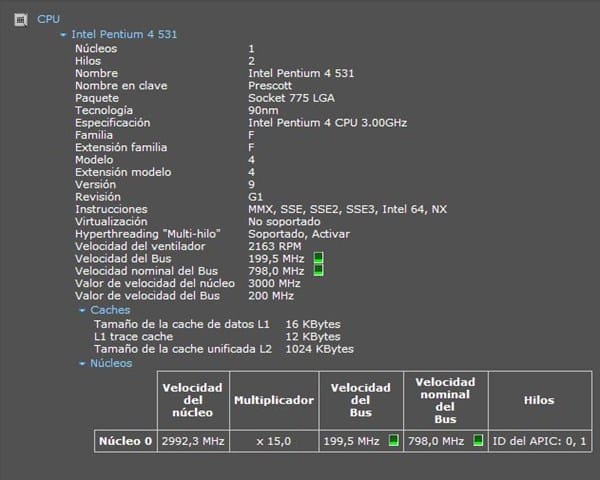600x480 pixels.
Task: Click the blue Núcleos section heading
Action: [x=111, y=363]
